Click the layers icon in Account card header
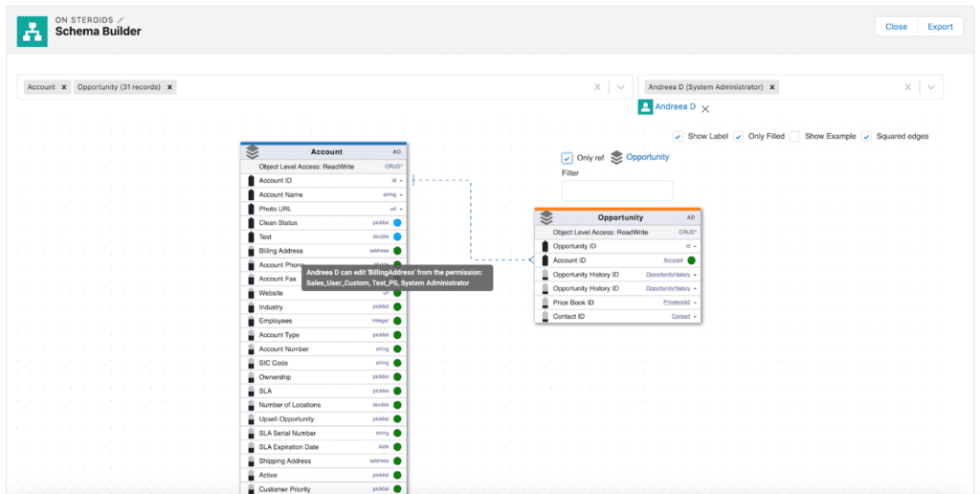 pos(252,152)
